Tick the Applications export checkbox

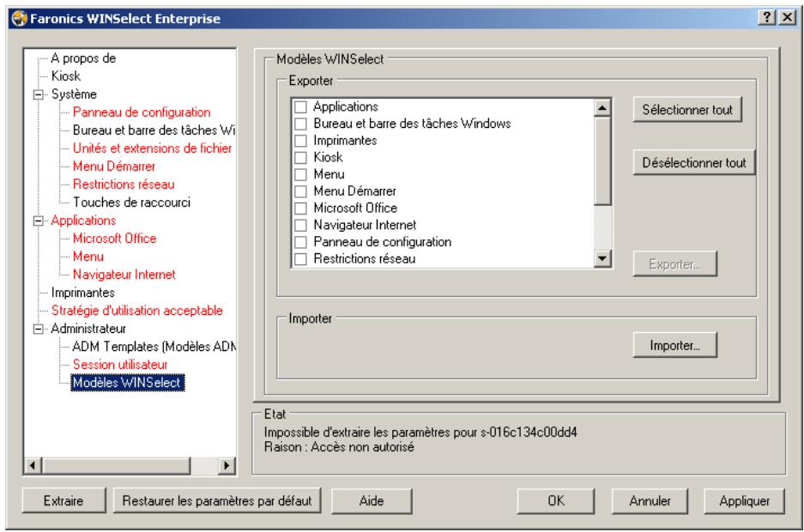tap(301, 106)
